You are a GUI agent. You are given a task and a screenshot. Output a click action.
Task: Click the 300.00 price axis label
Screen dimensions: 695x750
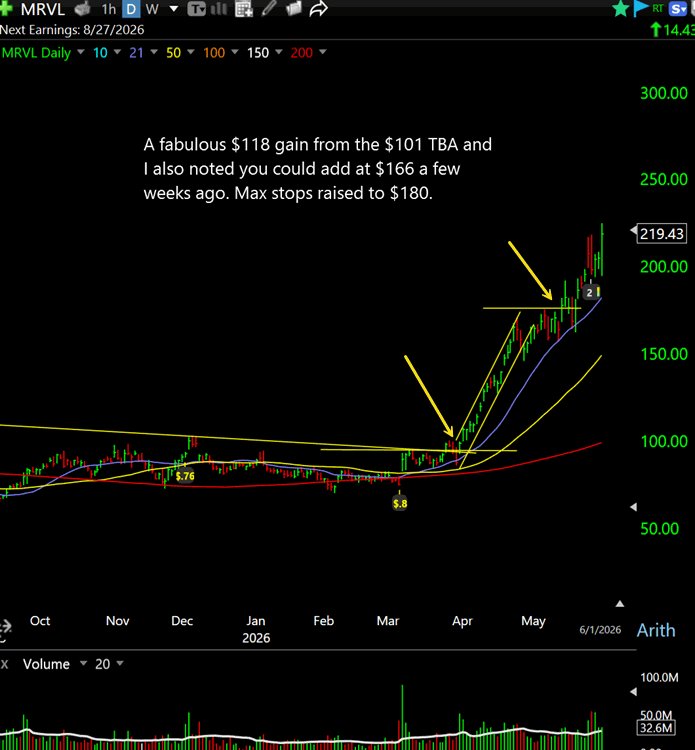coord(663,93)
